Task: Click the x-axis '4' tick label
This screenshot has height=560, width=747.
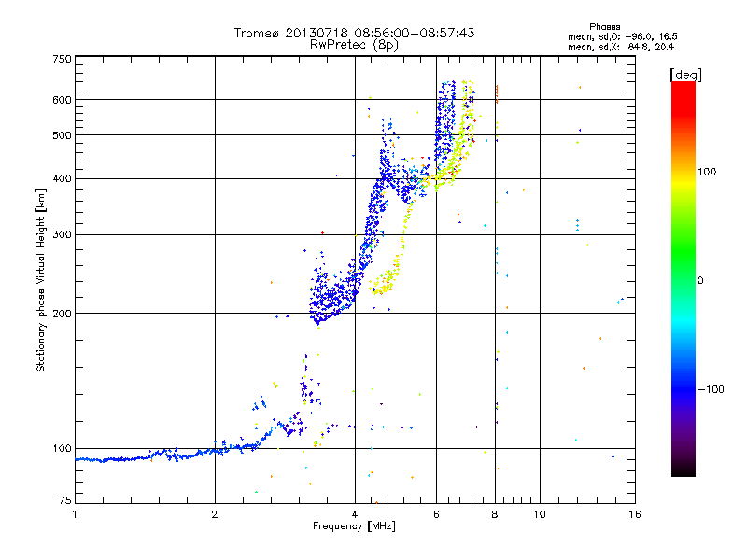Action: (355, 514)
